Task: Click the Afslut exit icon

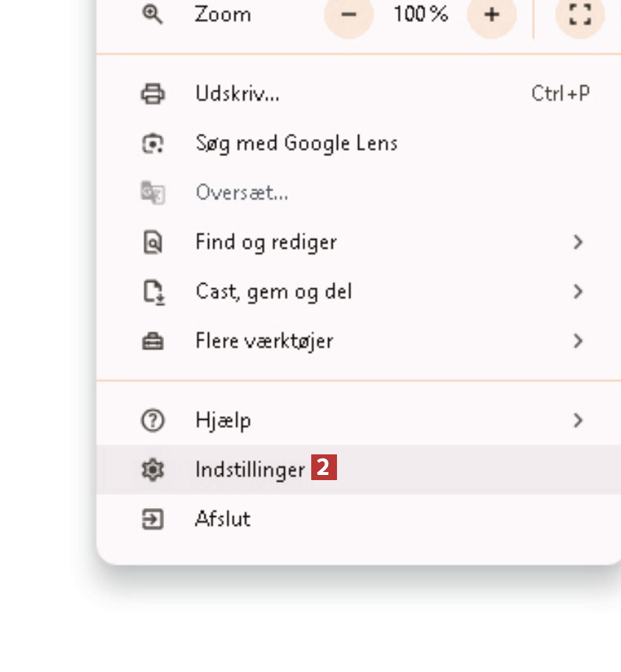Action: pos(152,519)
